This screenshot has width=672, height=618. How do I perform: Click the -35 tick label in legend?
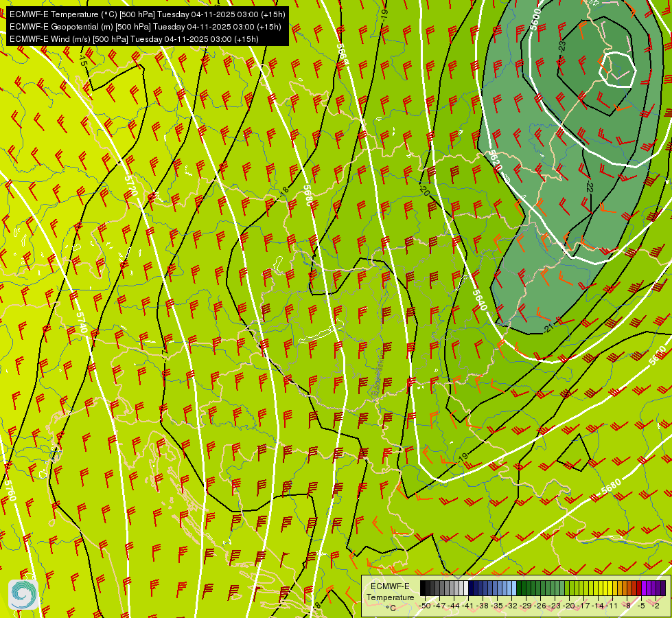click(x=497, y=606)
